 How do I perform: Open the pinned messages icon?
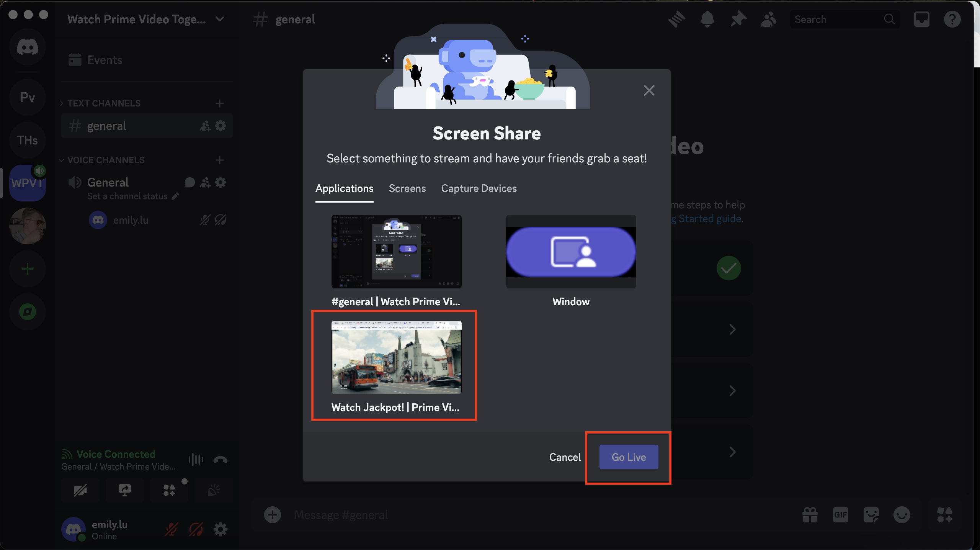pos(738,19)
